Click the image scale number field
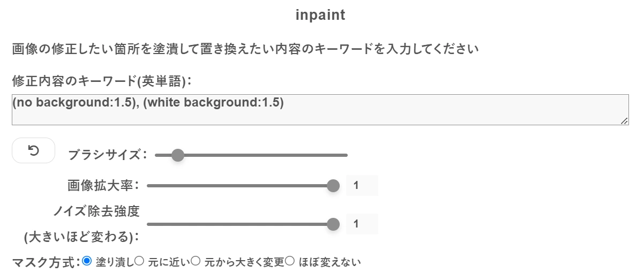Viewport: 644px width, 273px height. tap(362, 186)
